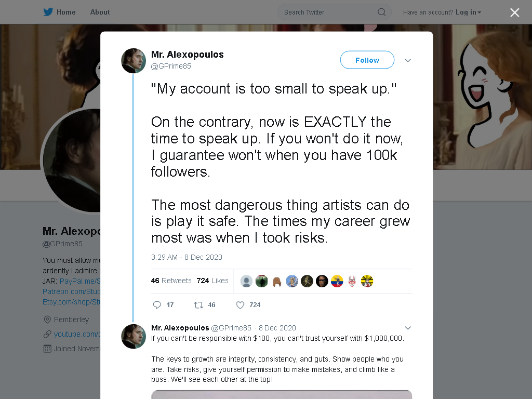Click the retweet arrows icon
Screen dimensions: 532x399
198,304
